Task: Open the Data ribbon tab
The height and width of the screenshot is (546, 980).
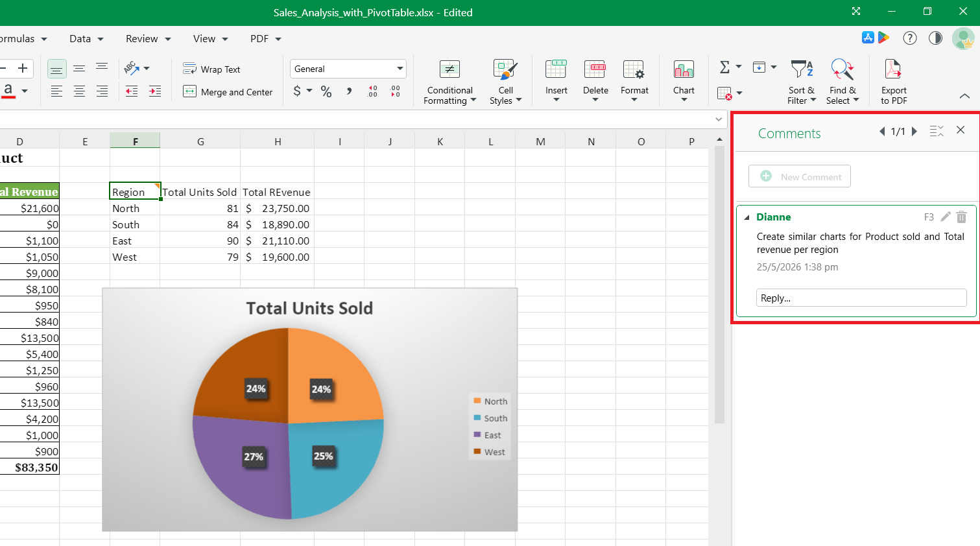Action: pos(86,39)
